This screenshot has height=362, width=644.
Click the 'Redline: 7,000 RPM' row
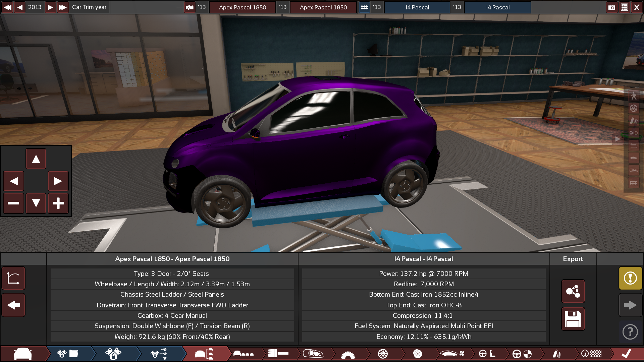(x=424, y=284)
